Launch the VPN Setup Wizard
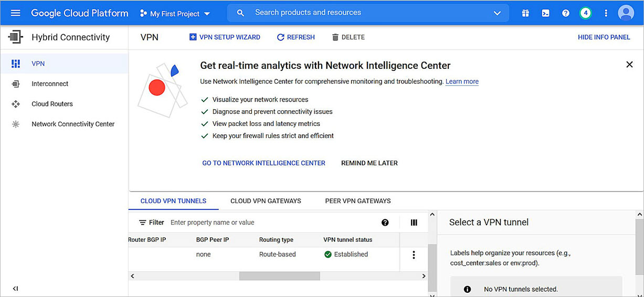The height and width of the screenshot is (297, 644). coord(225,37)
